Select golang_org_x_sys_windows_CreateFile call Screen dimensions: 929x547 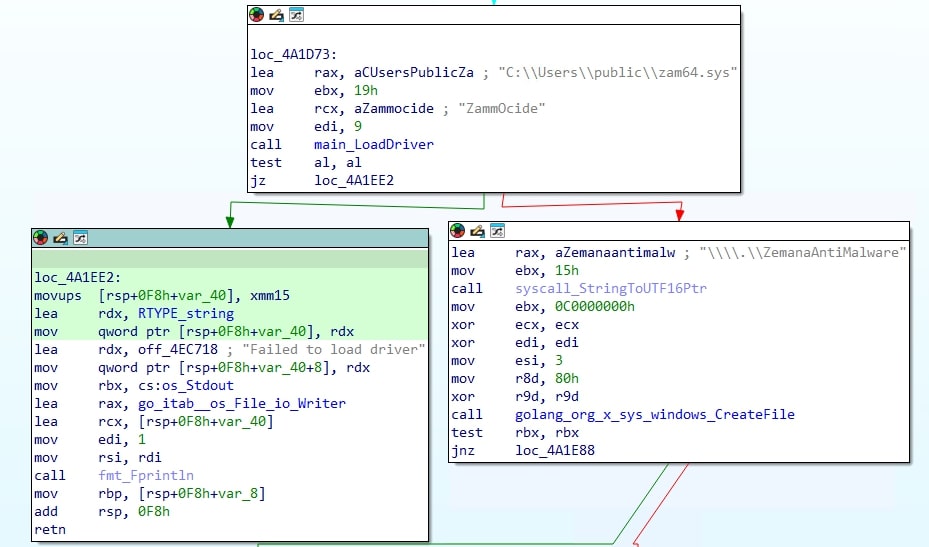654,414
